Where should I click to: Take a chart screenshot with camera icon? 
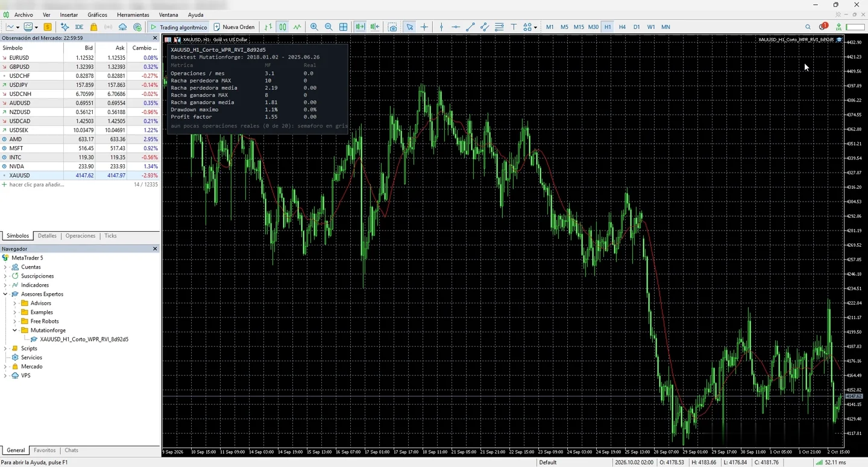(392, 27)
